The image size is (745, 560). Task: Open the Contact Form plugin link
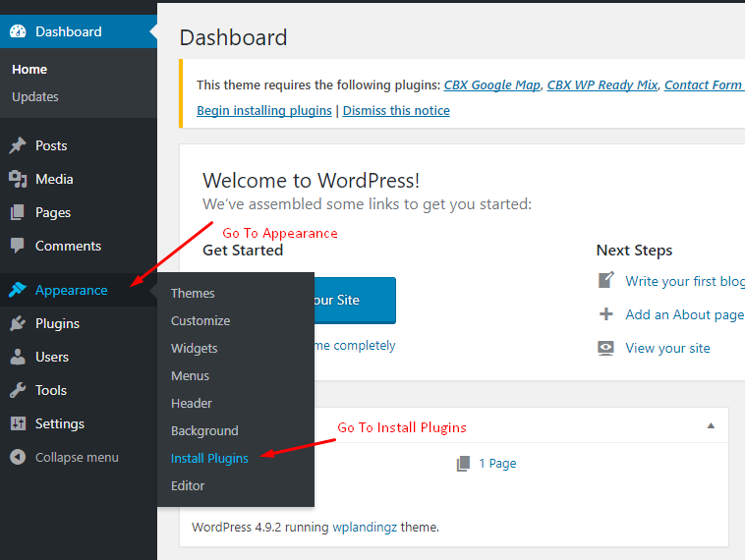pos(704,85)
